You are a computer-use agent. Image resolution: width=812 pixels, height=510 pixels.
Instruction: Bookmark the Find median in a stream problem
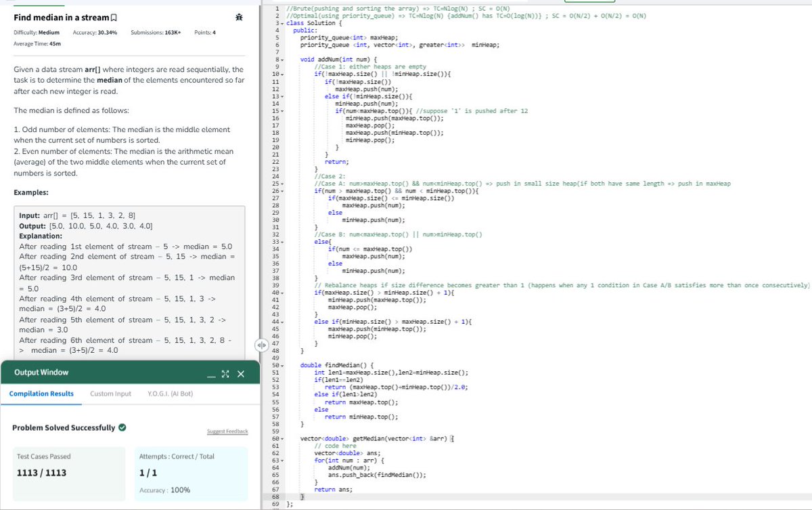114,17
